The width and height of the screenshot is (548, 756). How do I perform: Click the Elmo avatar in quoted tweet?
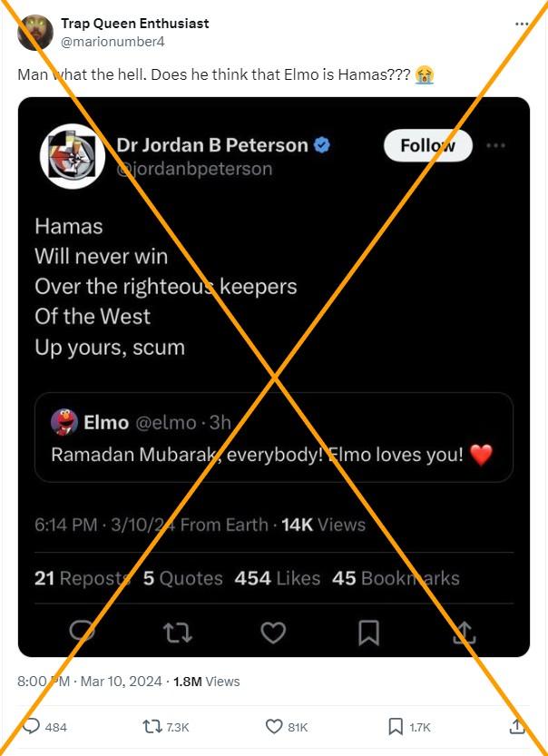click(64, 422)
